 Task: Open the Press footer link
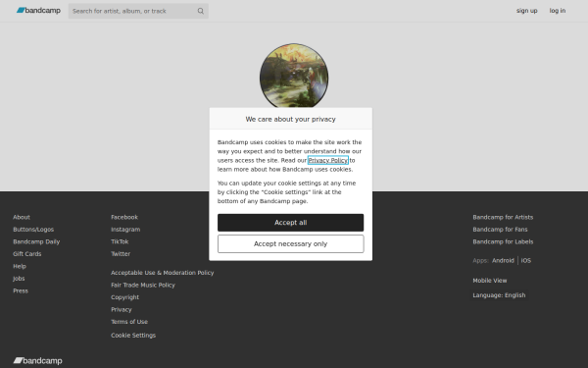click(x=21, y=290)
